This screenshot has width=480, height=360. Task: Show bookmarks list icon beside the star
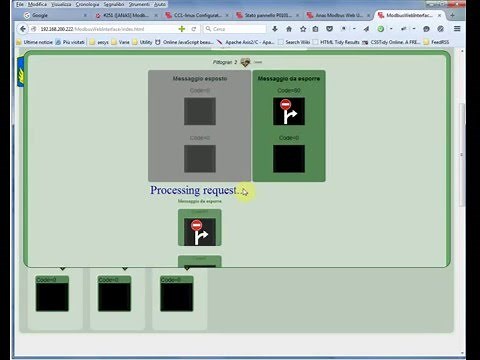coord(315,29)
